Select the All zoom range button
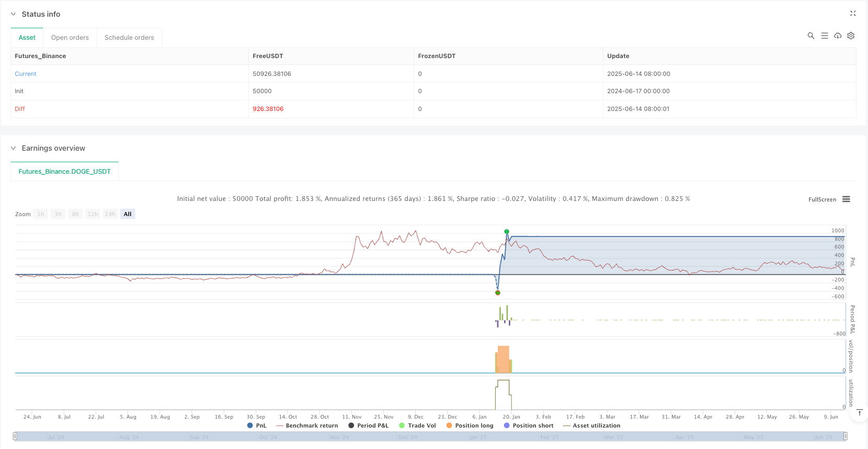 click(x=128, y=214)
